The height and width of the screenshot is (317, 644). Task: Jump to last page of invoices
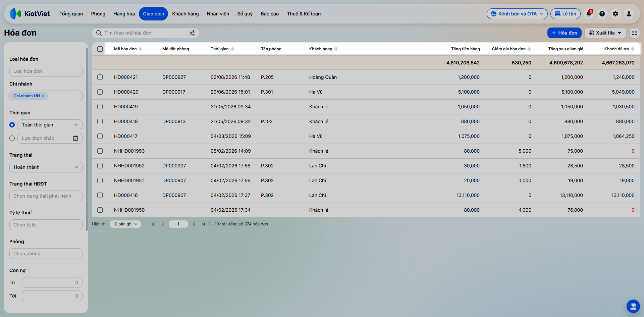[203, 224]
